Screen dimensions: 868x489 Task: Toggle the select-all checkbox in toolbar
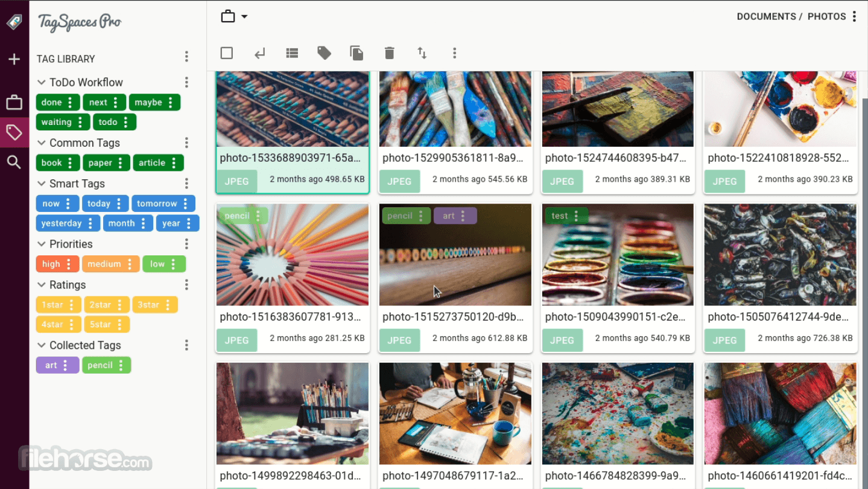click(x=227, y=53)
